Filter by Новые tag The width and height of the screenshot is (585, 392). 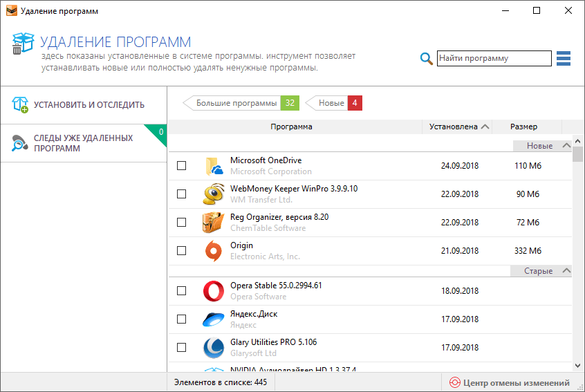click(333, 103)
